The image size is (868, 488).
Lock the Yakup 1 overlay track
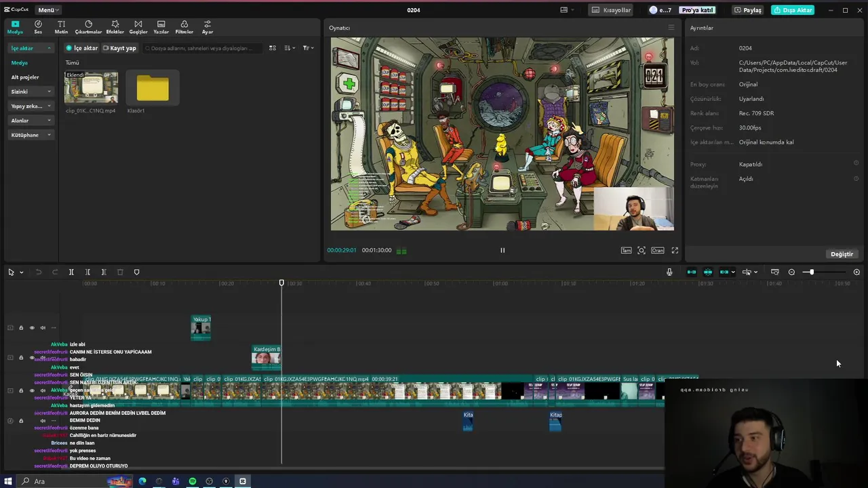[x=21, y=327]
